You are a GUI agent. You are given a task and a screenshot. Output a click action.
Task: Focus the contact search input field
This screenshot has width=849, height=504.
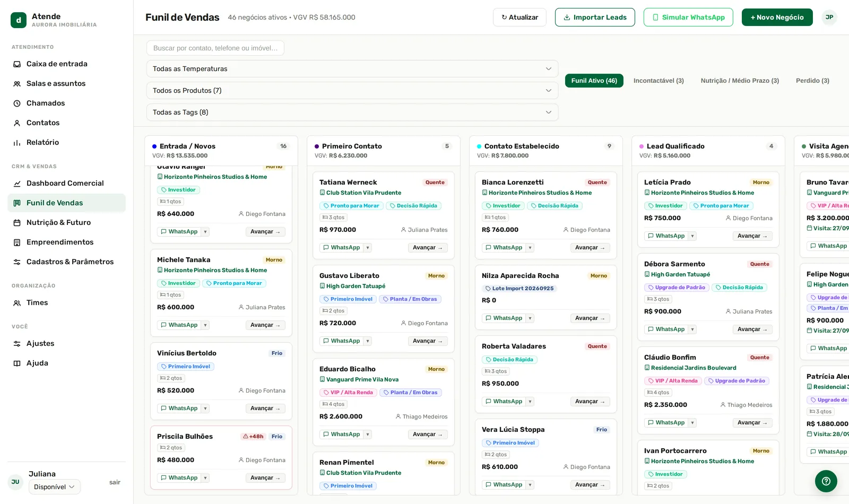pyautogui.click(x=215, y=48)
